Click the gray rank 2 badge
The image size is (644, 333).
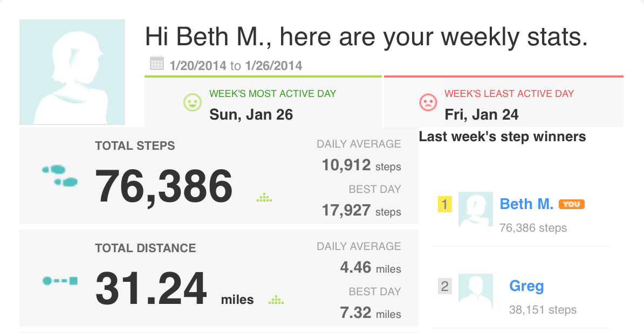pos(444,286)
